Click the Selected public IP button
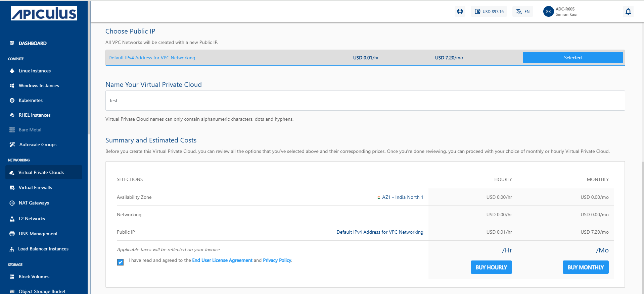 573,58
